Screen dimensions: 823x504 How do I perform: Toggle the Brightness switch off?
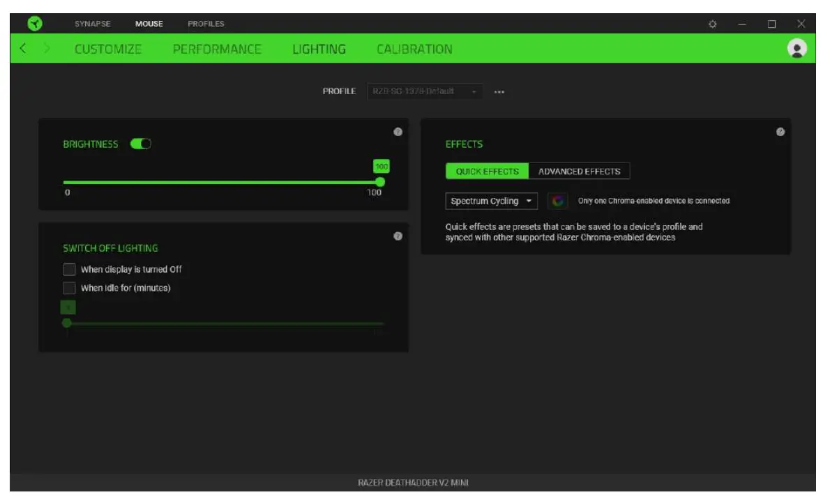(141, 144)
